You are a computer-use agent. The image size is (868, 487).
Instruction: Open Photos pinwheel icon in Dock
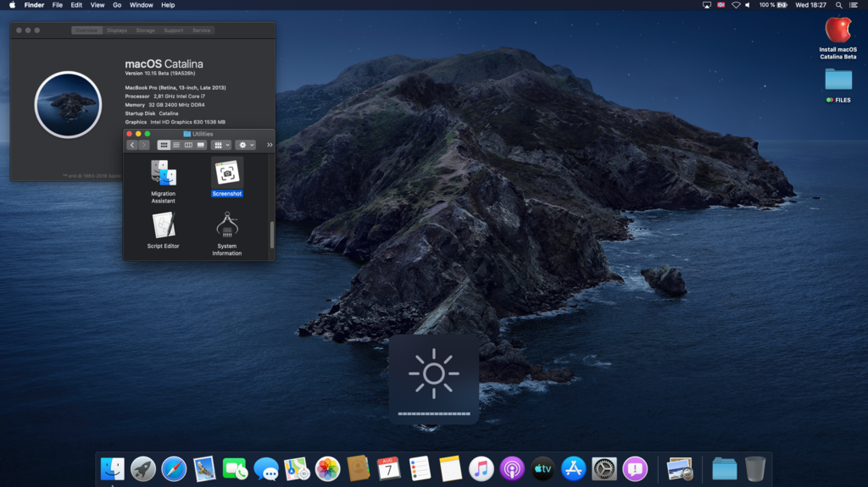328,469
